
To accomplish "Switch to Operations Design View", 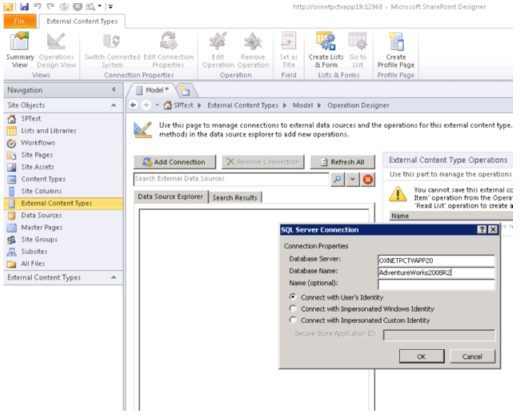I will 56,51.
